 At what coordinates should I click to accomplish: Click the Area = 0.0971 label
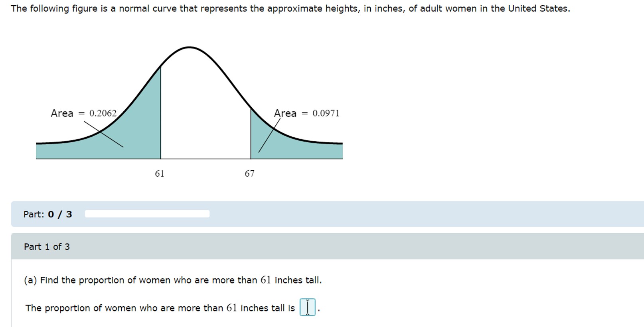point(306,113)
